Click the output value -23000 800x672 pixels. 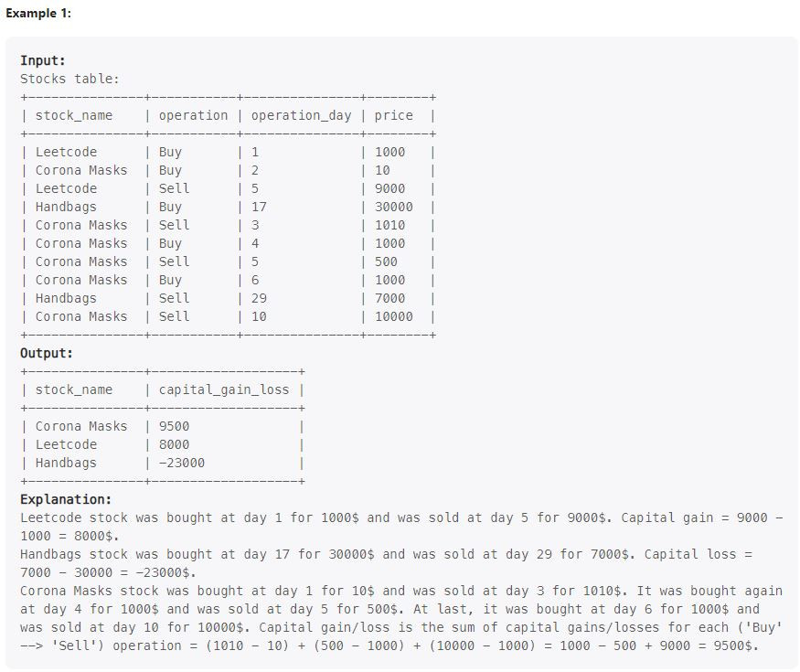(x=182, y=464)
